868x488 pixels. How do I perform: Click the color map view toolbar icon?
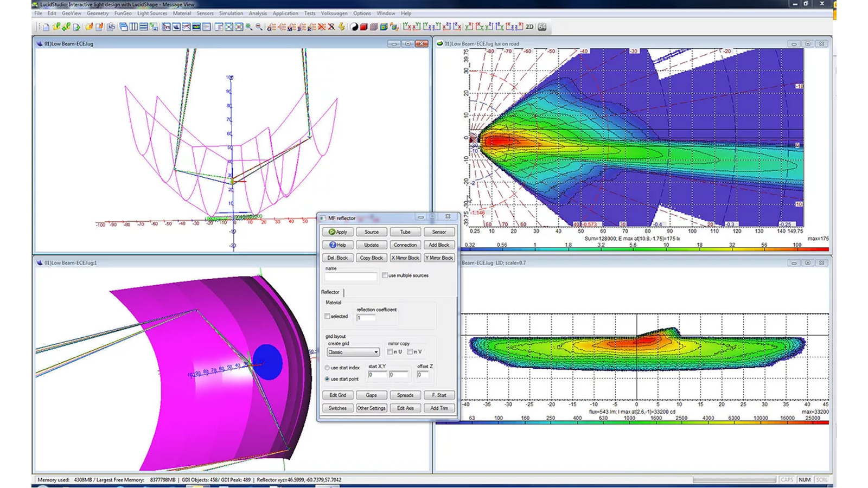pyautogui.click(x=196, y=27)
